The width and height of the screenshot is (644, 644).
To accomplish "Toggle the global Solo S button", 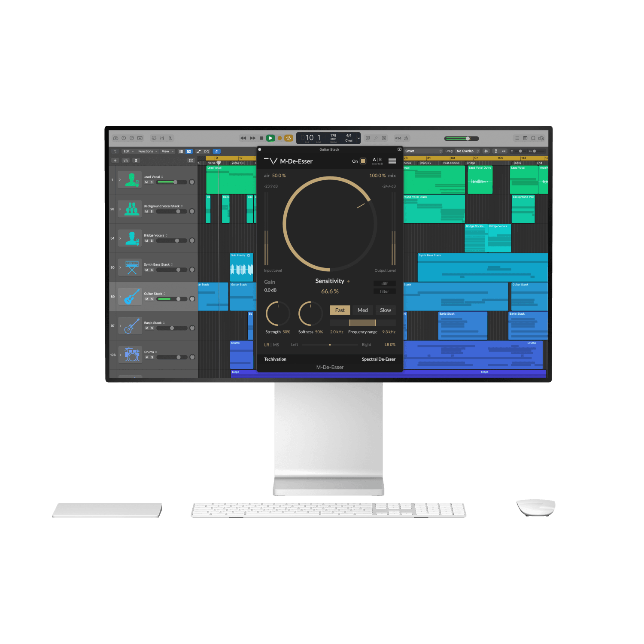I will pos(136,161).
